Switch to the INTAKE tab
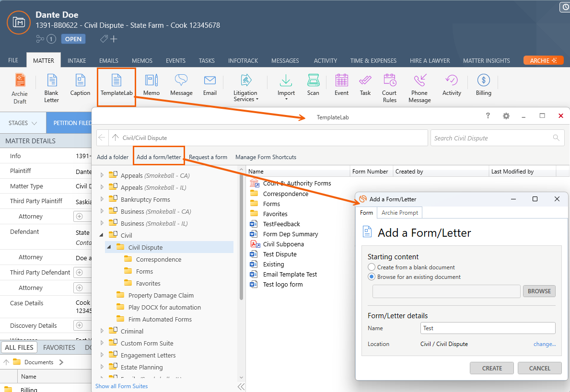 coord(77,61)
